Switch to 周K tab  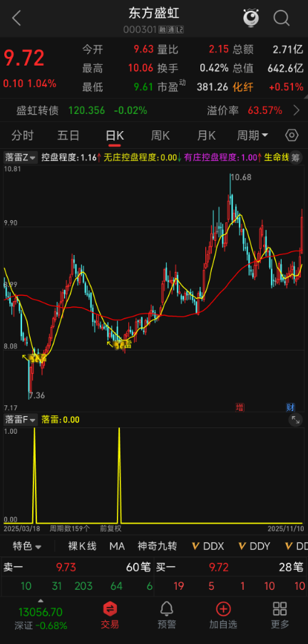point(160,135)
